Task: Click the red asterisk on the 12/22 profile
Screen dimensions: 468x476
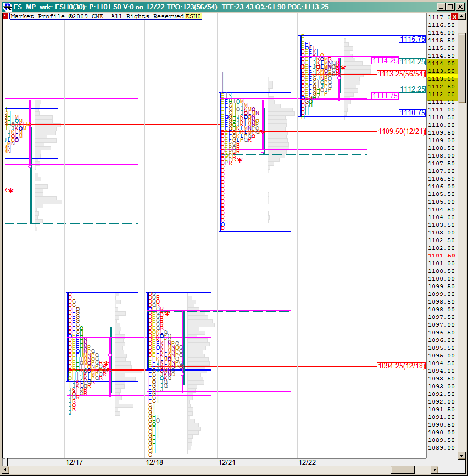Action: tap(343, 68)
